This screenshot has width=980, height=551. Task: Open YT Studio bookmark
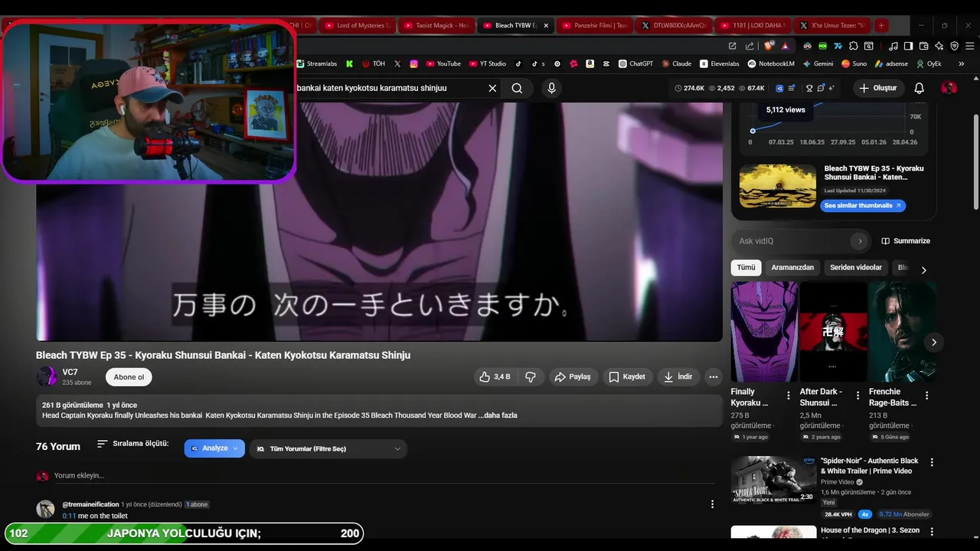(487, 64)
